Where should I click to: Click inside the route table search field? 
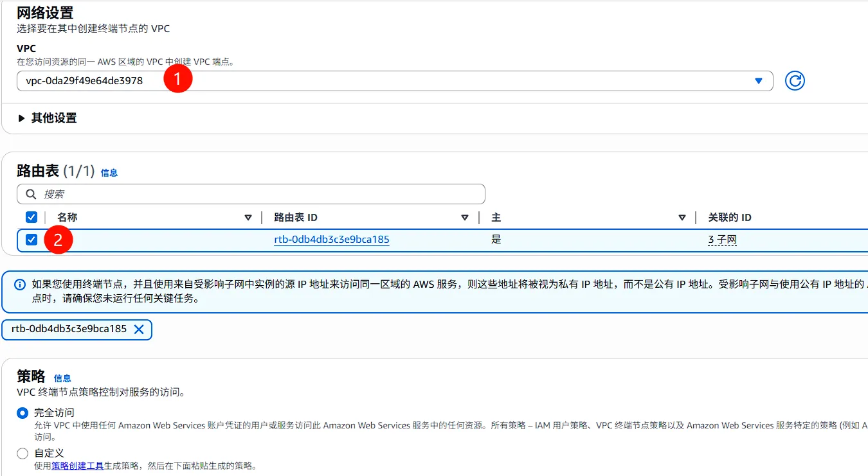coord(193,193)
